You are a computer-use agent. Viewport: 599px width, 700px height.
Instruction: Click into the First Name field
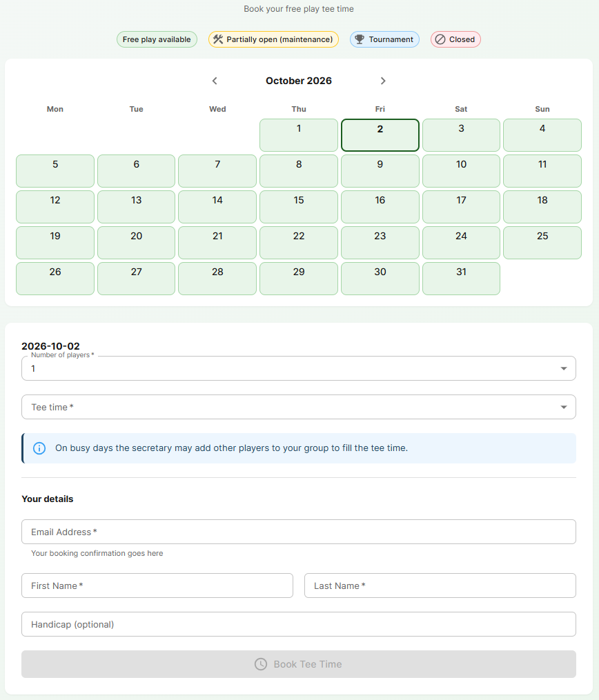coord(157,586)
